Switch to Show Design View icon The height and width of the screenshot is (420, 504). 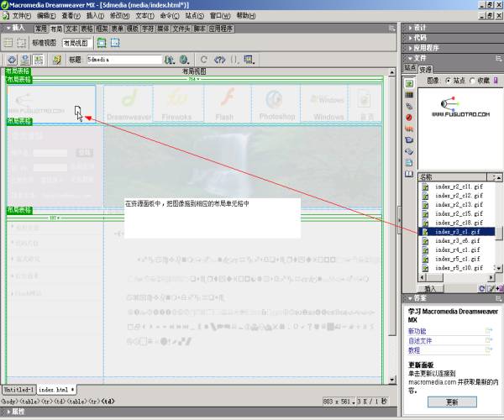(39, 60)
